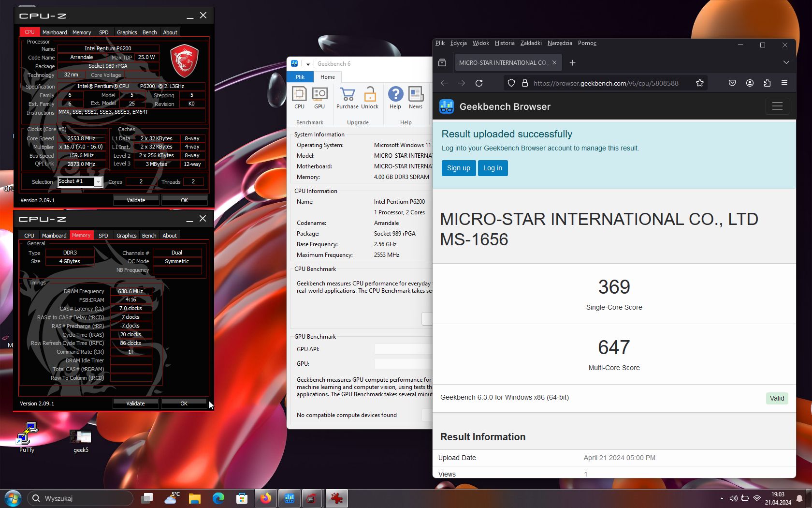Open the CPU benchmark in Geekbench ribbon
Viewport: 812px width, 508px height.
299,98
